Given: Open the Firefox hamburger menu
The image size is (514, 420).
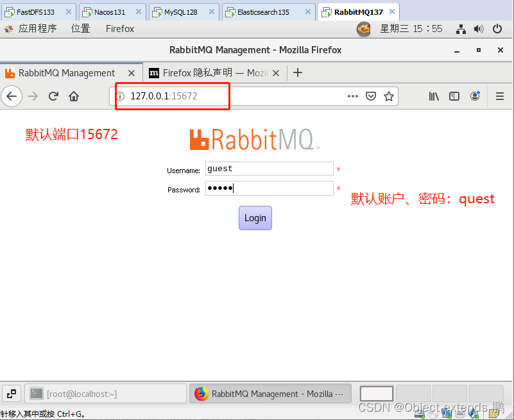Looking at the screenshot, I should pyautogui.click(x=500, y=96).
